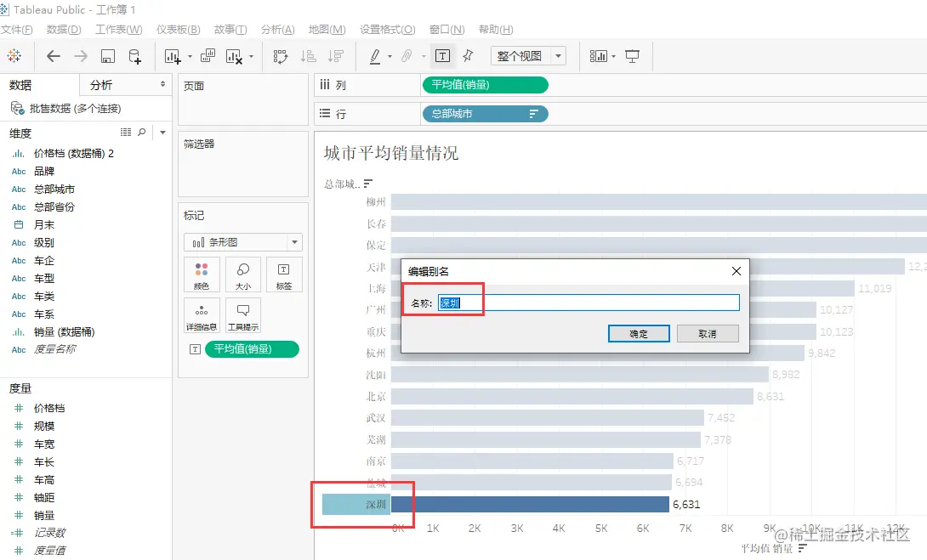This screenshot has height=560, width=927.
Task: Open dimensions pane dropdown arrow
Action: (x=162, y=133)
